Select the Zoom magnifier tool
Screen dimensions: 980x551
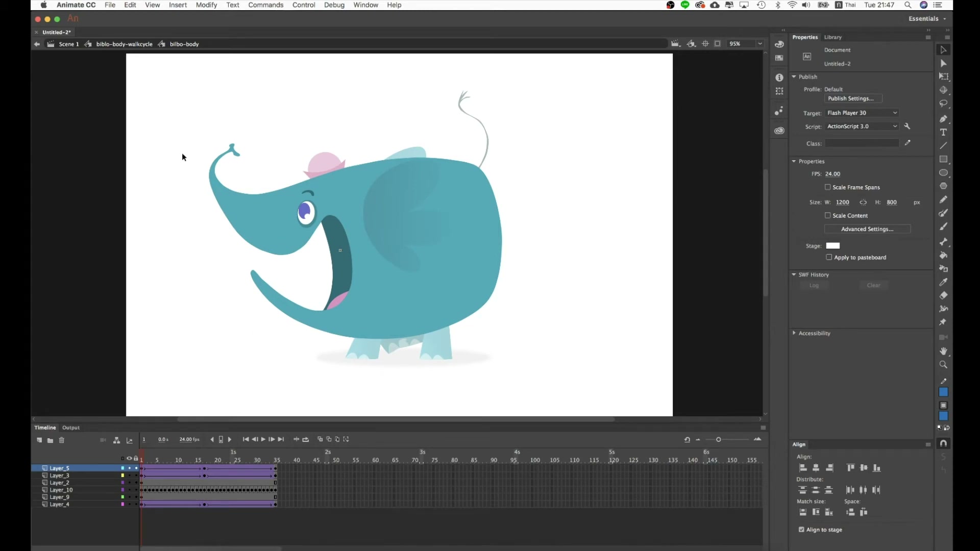pyautogui.click(x=943, y=364)
